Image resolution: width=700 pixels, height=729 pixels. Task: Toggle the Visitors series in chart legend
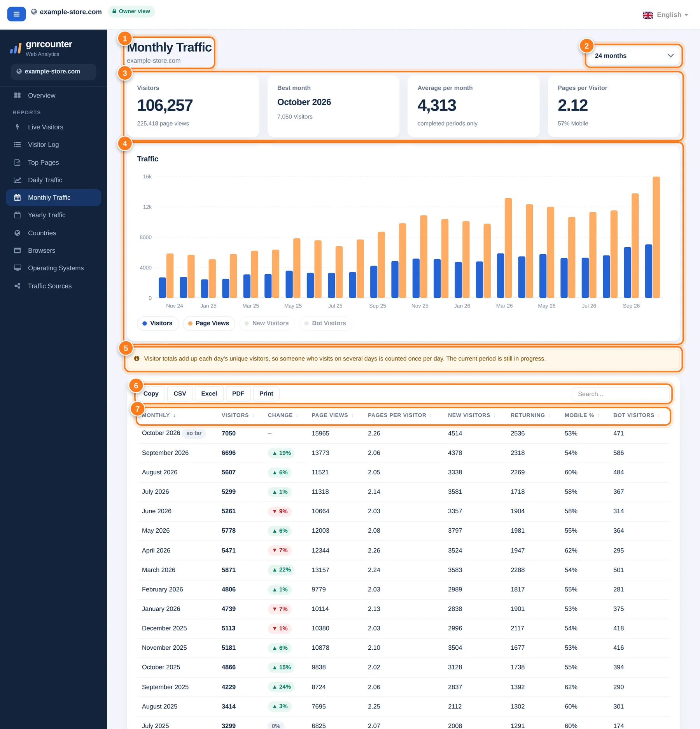157,323
